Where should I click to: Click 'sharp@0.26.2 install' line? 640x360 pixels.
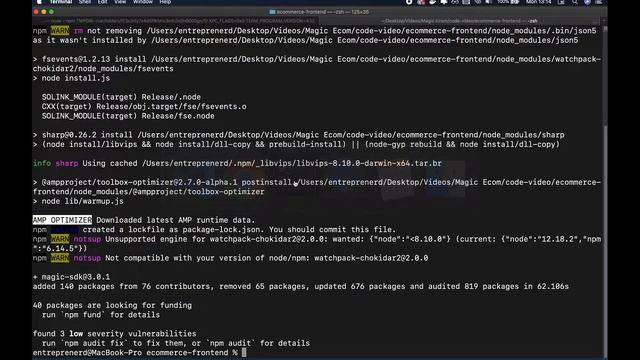pyautogui.click(x=299, y=135)
